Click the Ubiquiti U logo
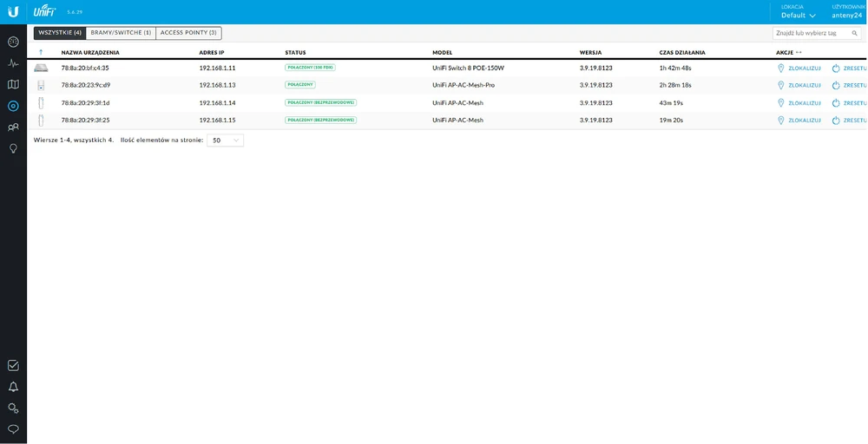The height and width of the screenshot is (444, 868). click(13, 11)
